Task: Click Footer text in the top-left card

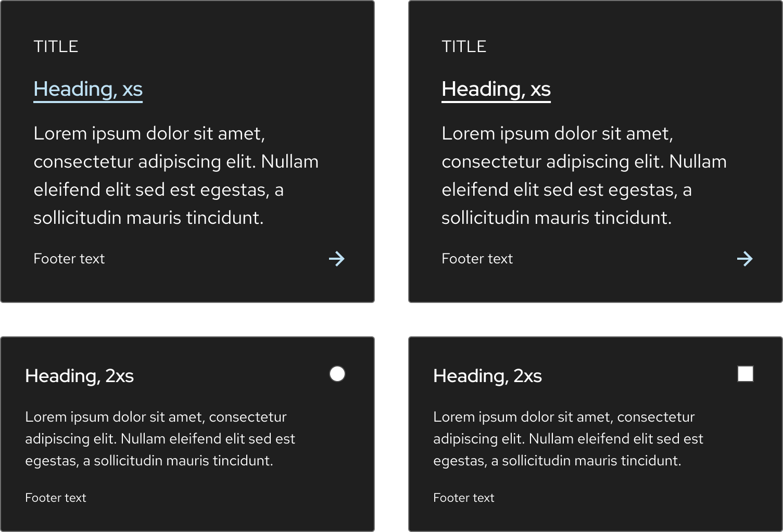Action: point(69,259)
